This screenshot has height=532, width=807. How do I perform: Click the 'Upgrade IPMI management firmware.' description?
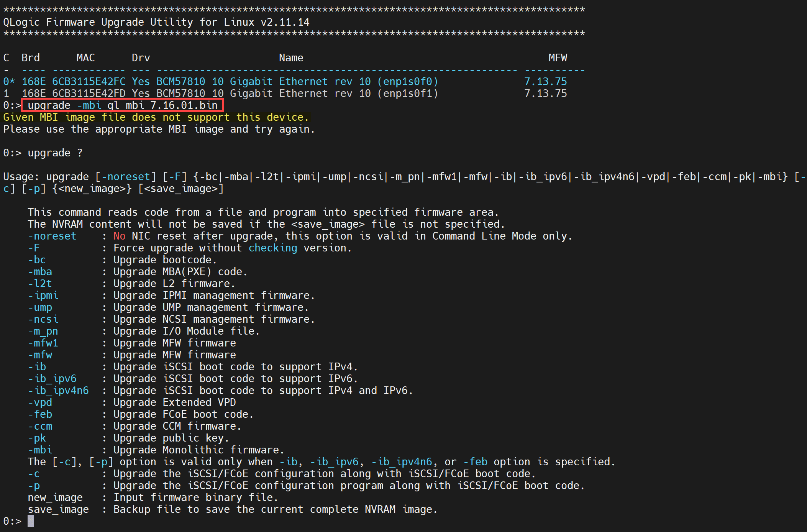pos(214,296)
